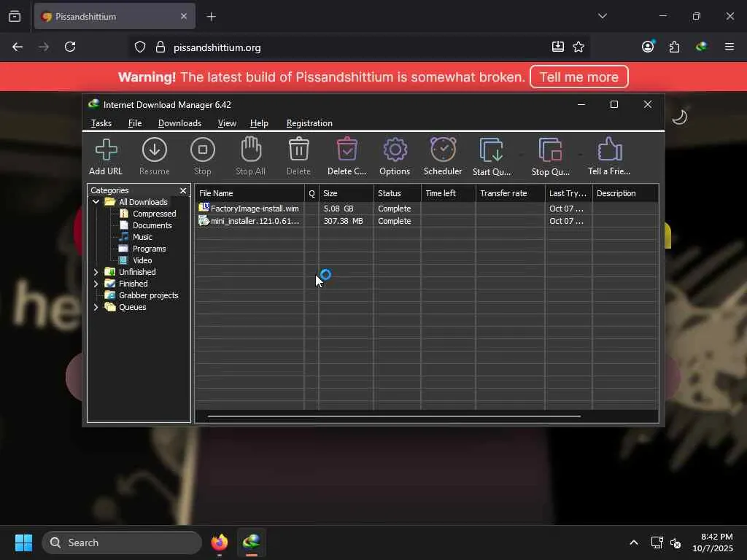
Task: Sort by Description column header
Action: pyautogui.click(x=625, y=193)
